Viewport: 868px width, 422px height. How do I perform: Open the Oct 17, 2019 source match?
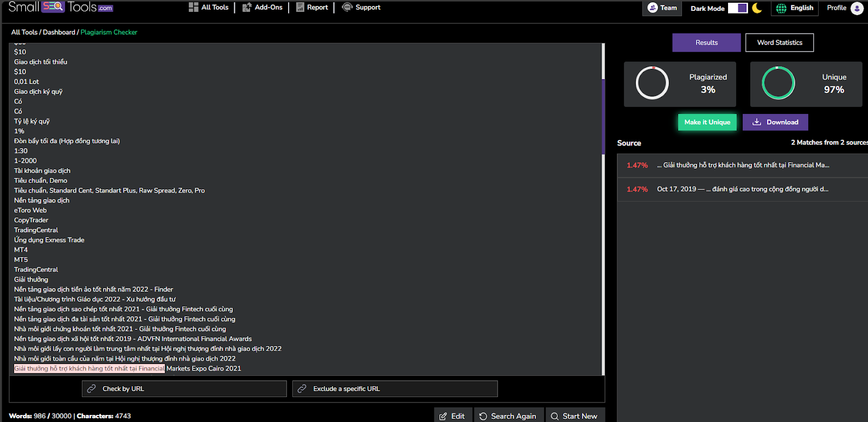point(742,189)
